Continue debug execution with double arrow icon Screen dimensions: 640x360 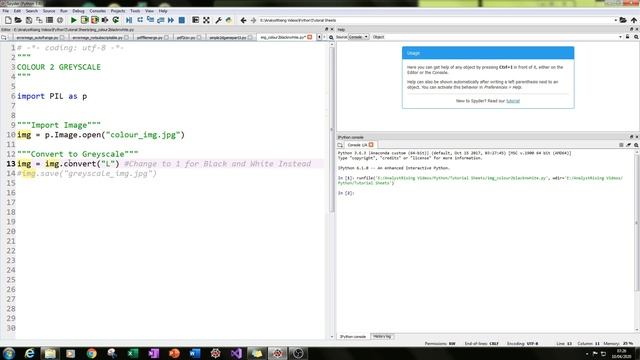point(171,20)
